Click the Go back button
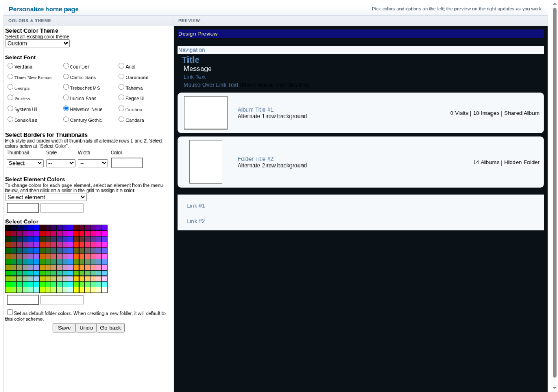Image resolution: width=558 pixels, height=392 pixels. [x=110, y=328]
